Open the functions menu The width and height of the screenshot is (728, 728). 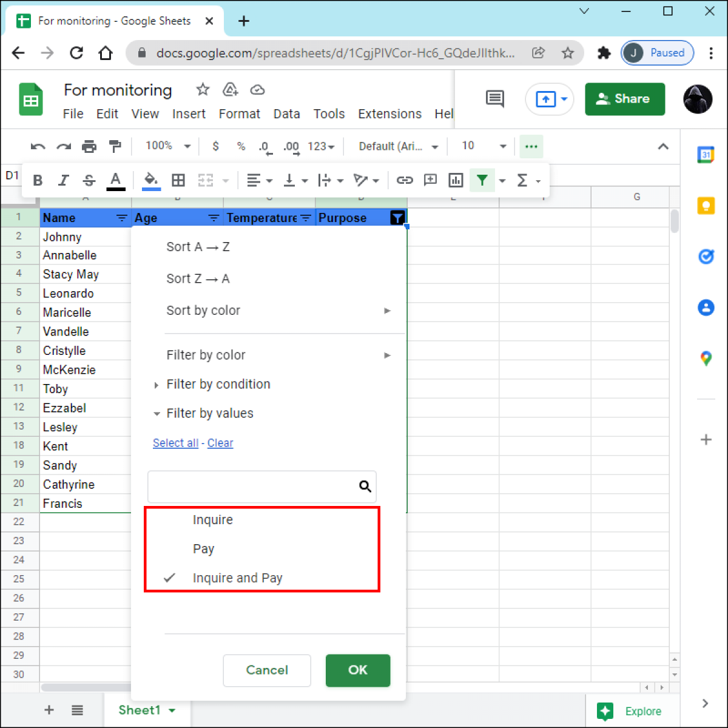(522, 180)
